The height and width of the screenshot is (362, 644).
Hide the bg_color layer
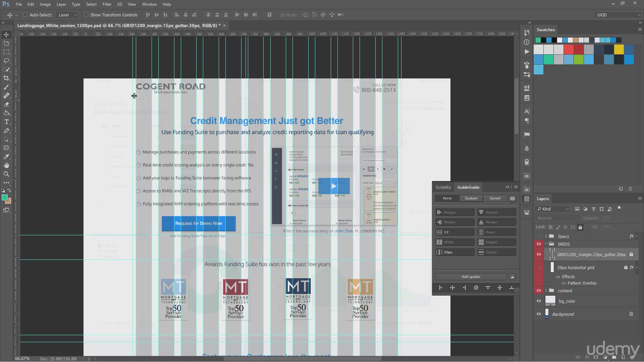[539, 301]
